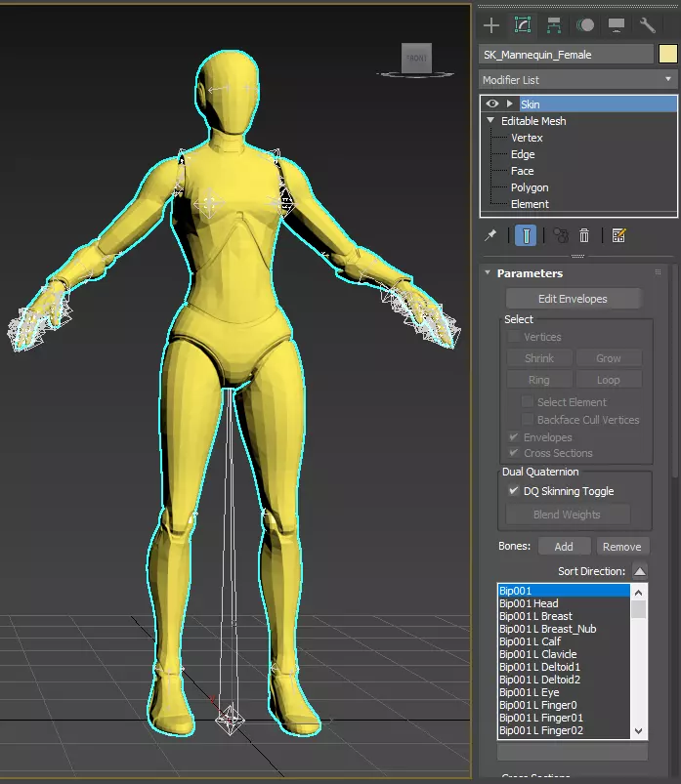Open the Modifier List dropdown

tap(577, 80)
